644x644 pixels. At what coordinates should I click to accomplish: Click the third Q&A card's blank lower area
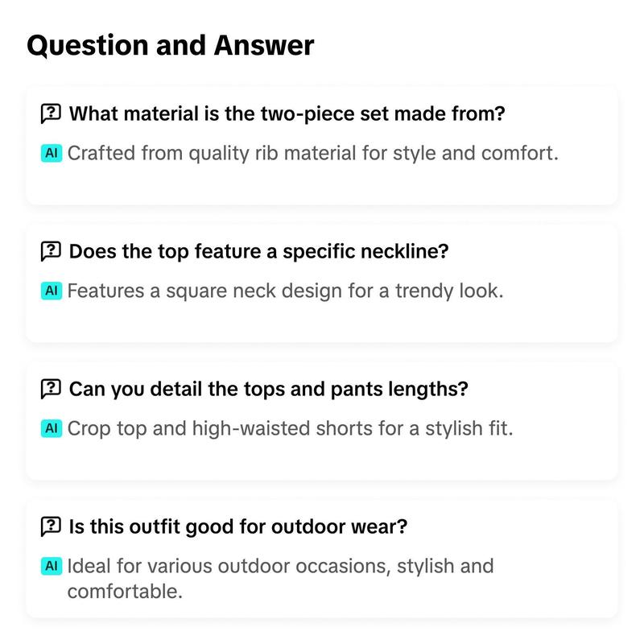[x=321, y=459]
